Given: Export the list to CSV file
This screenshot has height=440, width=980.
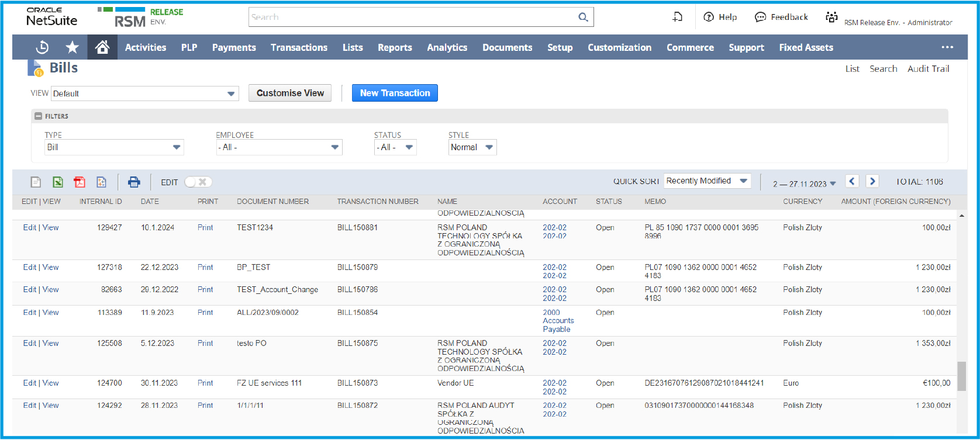Looking at the screenshot, I should [36, 182].
